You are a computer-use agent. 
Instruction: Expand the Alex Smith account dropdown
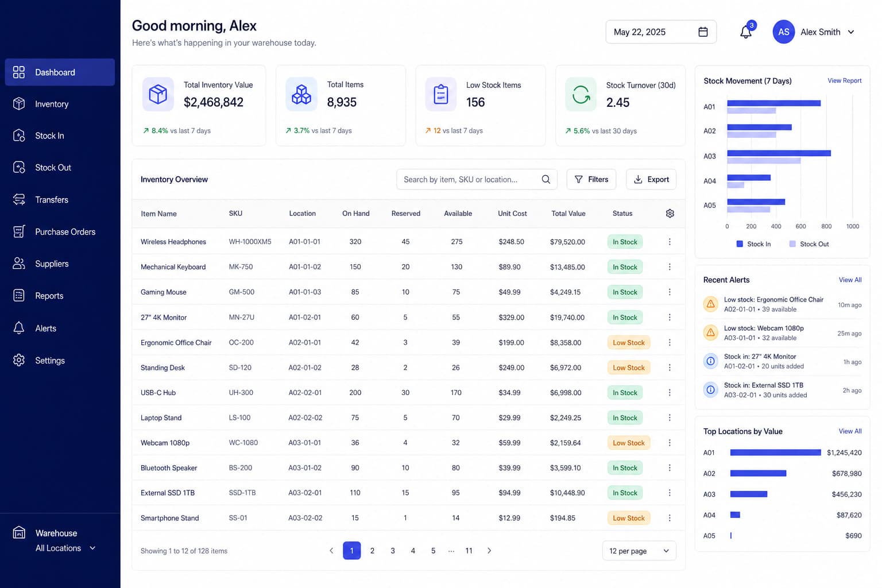click(x=851, y=32)
